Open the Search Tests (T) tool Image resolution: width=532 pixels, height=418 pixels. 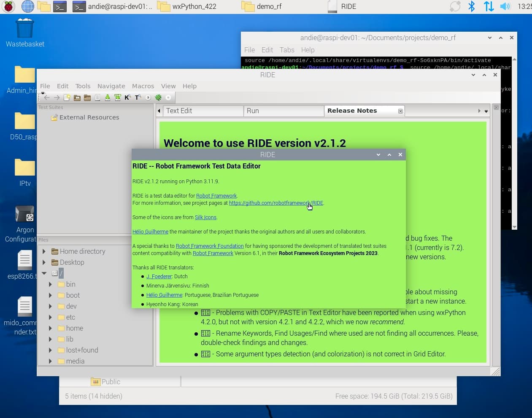click(138, 98)
